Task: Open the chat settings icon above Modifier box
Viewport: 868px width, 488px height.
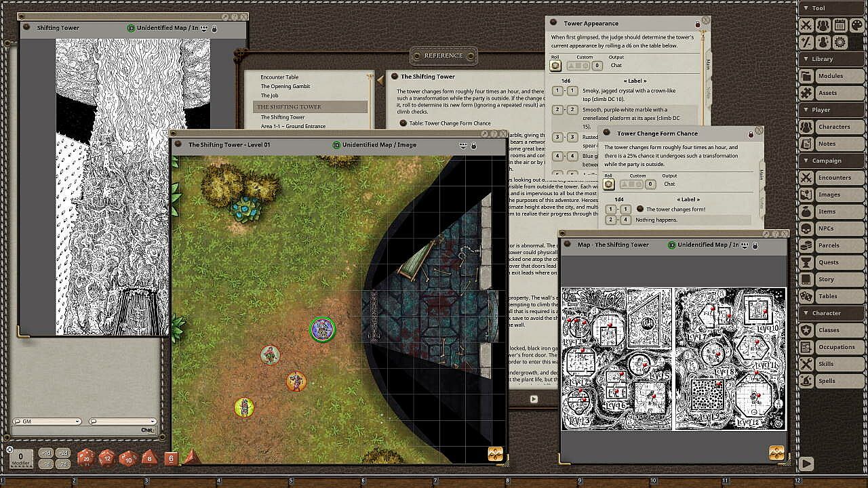Action: pyautogui.click(x=9, y=449)
